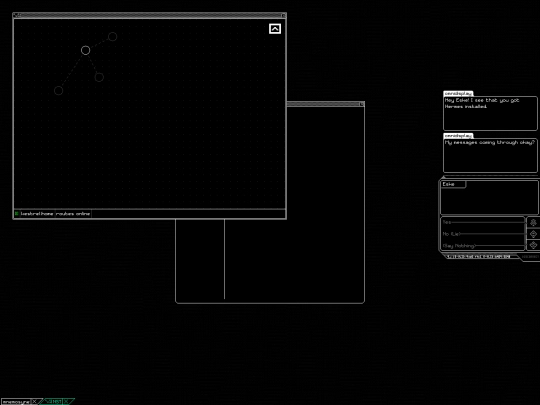540x405 pixels.
Task: Click the routers online status label
Action: (73, 214)
